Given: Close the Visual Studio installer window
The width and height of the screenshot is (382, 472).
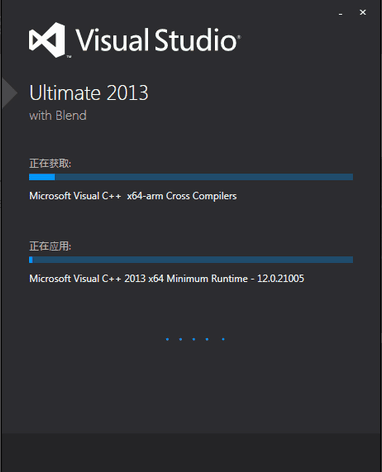Looking at the screenshot, I should 363,12.
